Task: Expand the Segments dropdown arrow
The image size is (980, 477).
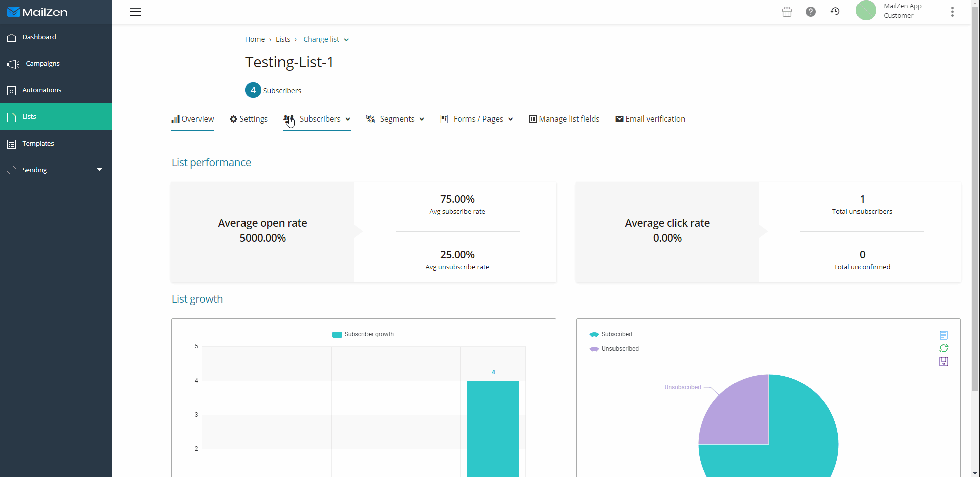Action: (422, 120)
